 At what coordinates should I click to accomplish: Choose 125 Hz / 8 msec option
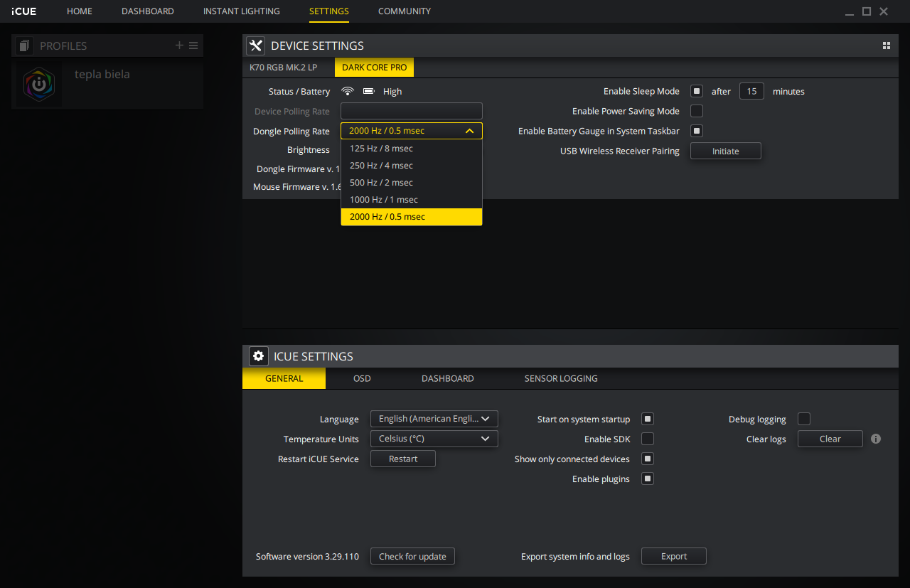pos(412,149)
